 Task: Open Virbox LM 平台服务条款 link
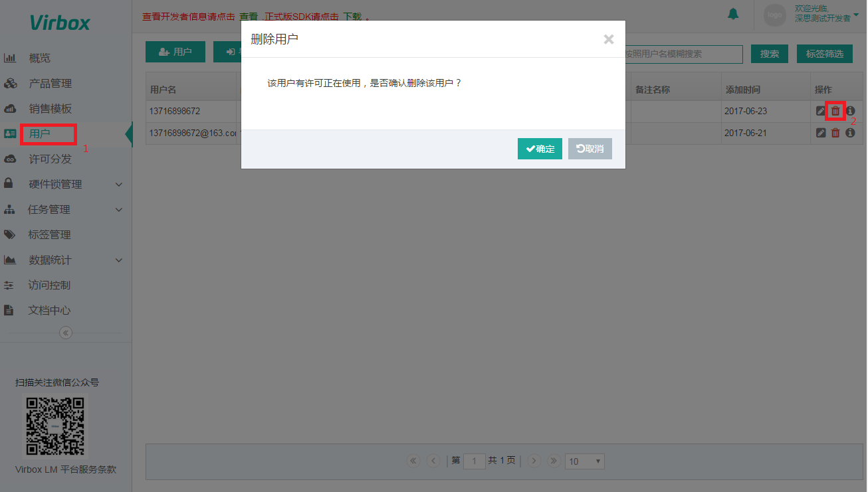coord(66,469)
